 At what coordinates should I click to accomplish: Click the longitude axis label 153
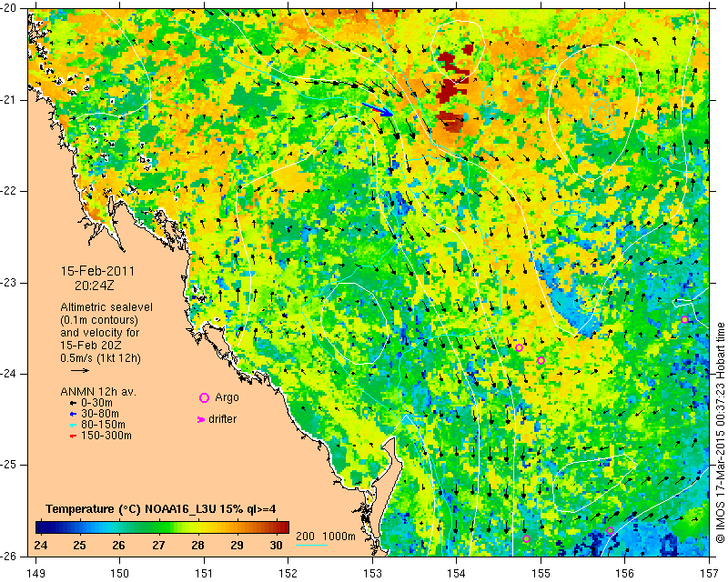373,574
